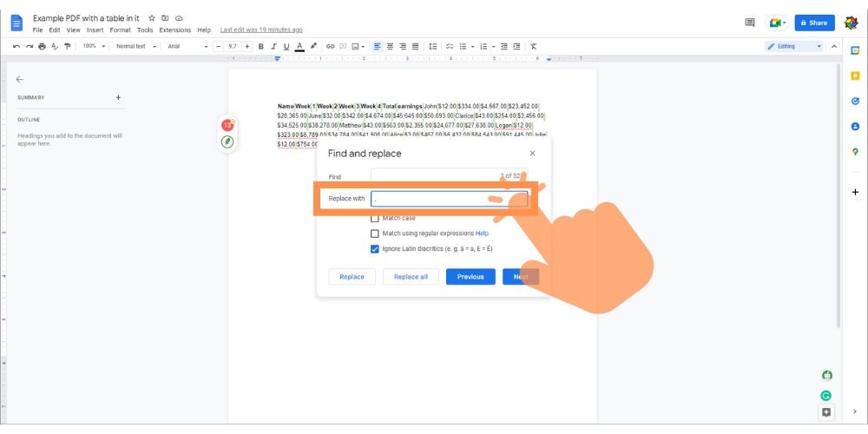Open text color picker
The height and width of the screenshot is (434, 868).
[x=299, y=47]
